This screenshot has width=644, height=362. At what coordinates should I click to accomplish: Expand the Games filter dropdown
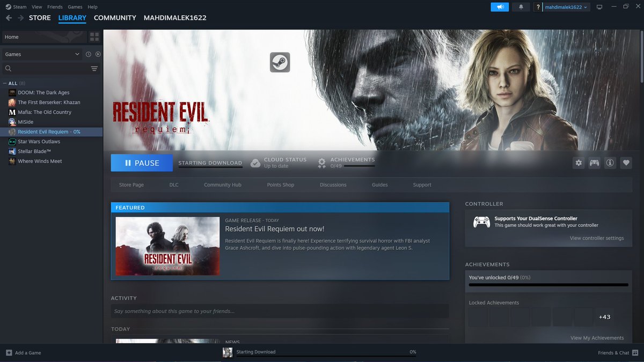click(42, 54)
